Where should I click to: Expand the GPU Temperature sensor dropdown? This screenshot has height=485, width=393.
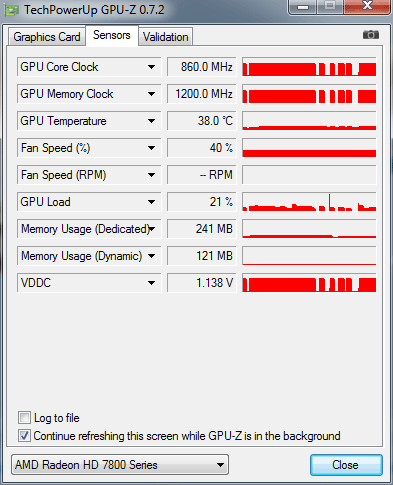pyautogui.click(x=151, y=121)
